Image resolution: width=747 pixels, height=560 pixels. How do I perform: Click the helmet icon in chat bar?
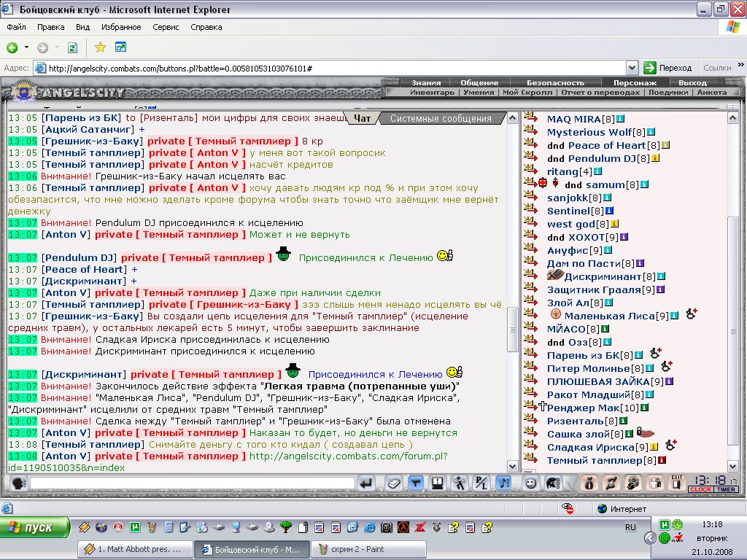553,483
